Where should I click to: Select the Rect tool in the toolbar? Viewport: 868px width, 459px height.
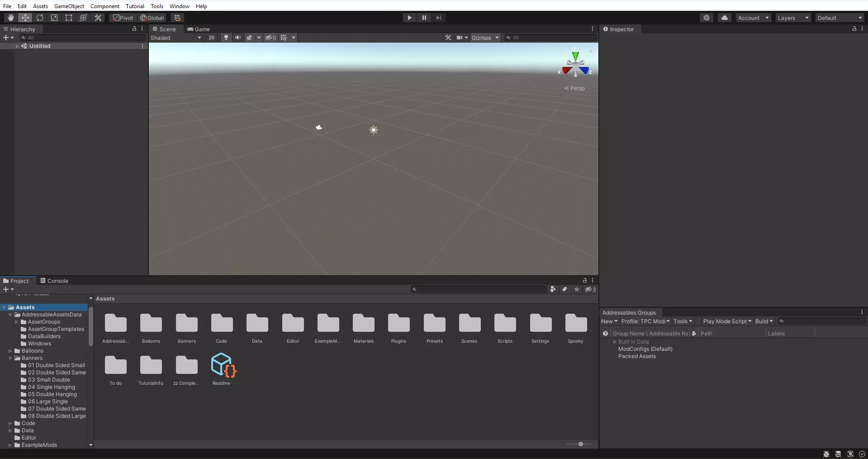69,18
